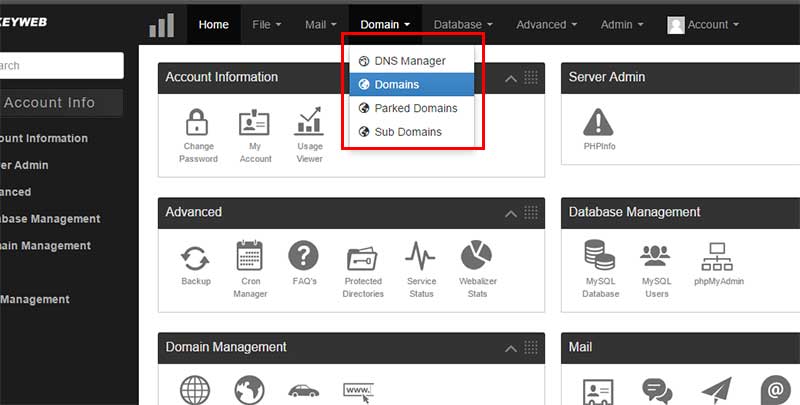Image resolution: width=800 pixels, height=405 pixels.
Task: Launch the phpMyAdmin network icon
Action: point(717,257)
